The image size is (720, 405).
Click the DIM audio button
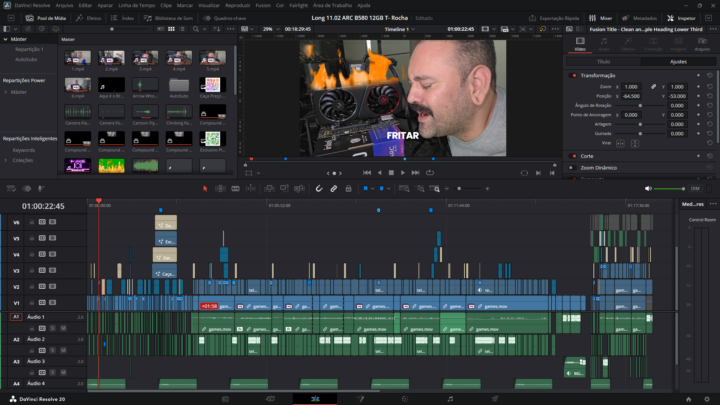694,188
